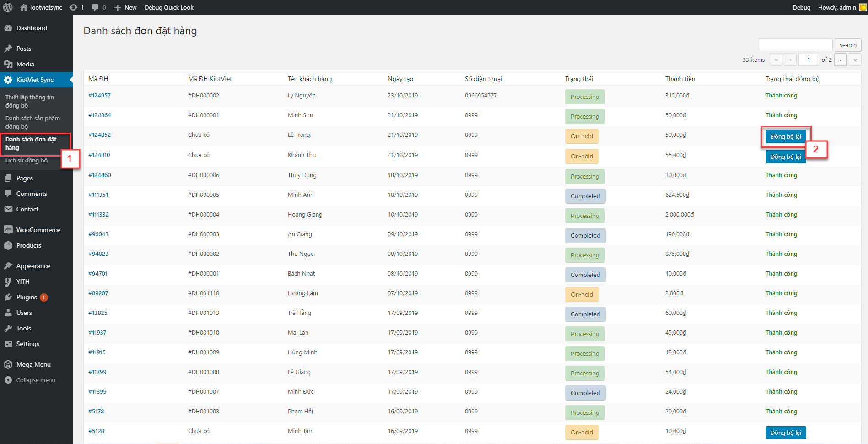868x444 pixels.
Task: Open the WooCommerce sidebar menu
Action: click(x=38, y=230)
